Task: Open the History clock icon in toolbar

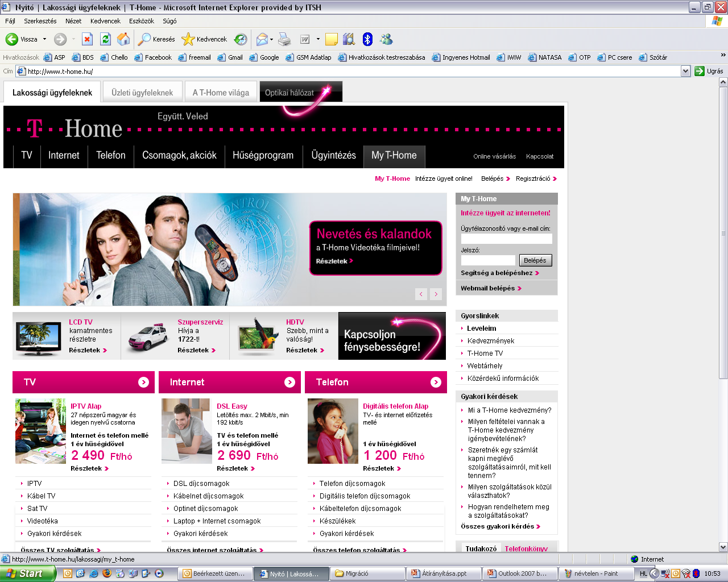Action: 241,39
